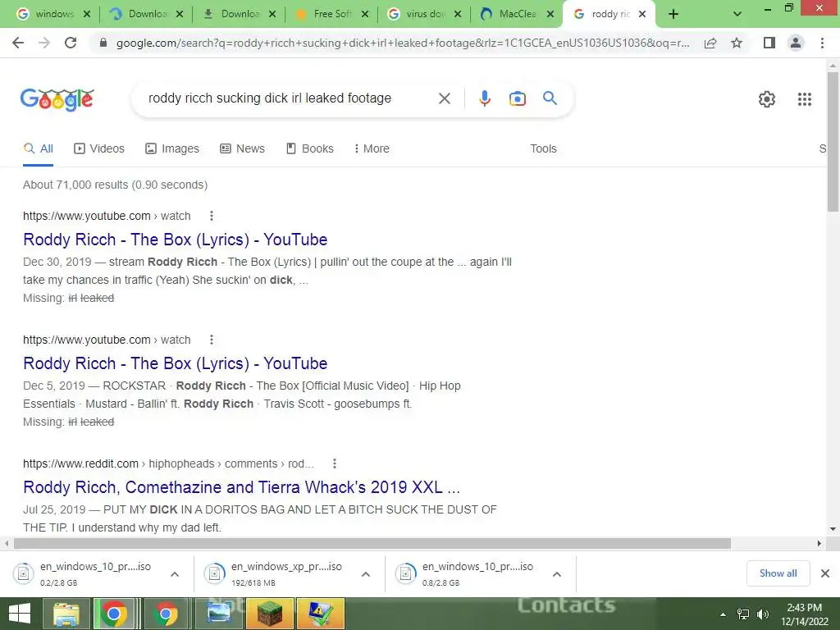840x630 pixels.
Task: Open options for the second YouTube result
Action: [x=212, y=340]
